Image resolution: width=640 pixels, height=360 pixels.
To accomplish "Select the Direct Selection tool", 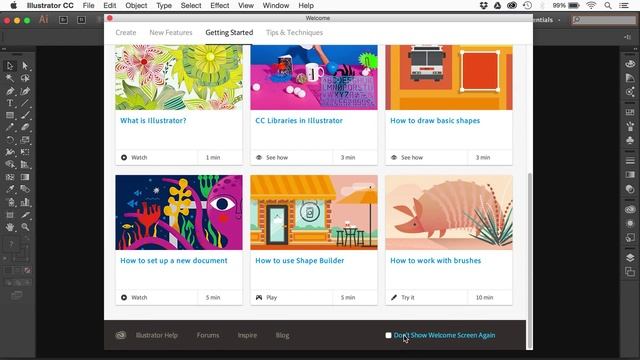I will 25,66.
